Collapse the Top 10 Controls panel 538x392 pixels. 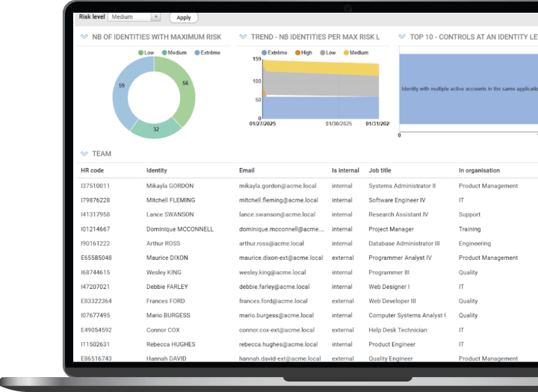(x=402, y=37)
